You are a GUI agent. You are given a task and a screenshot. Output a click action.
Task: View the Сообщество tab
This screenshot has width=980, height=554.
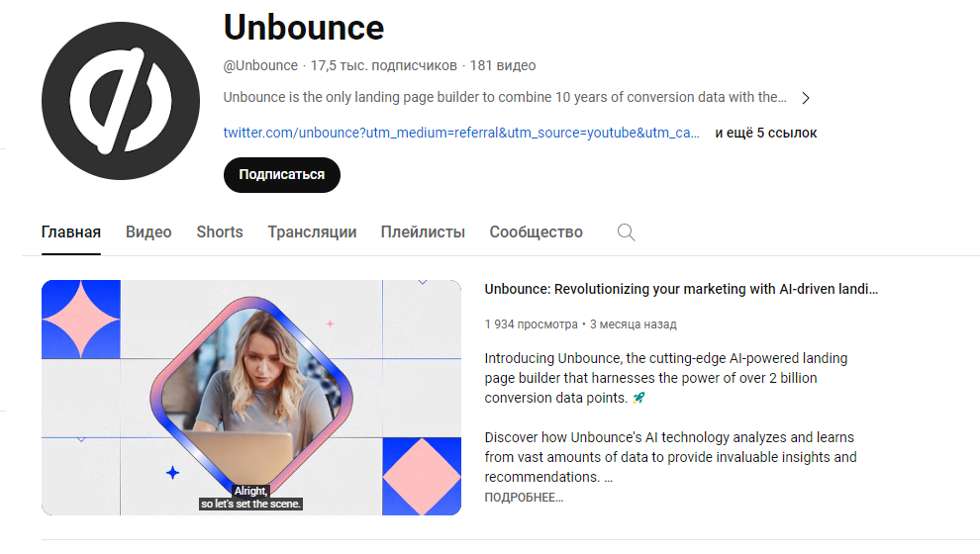(536, 232)
